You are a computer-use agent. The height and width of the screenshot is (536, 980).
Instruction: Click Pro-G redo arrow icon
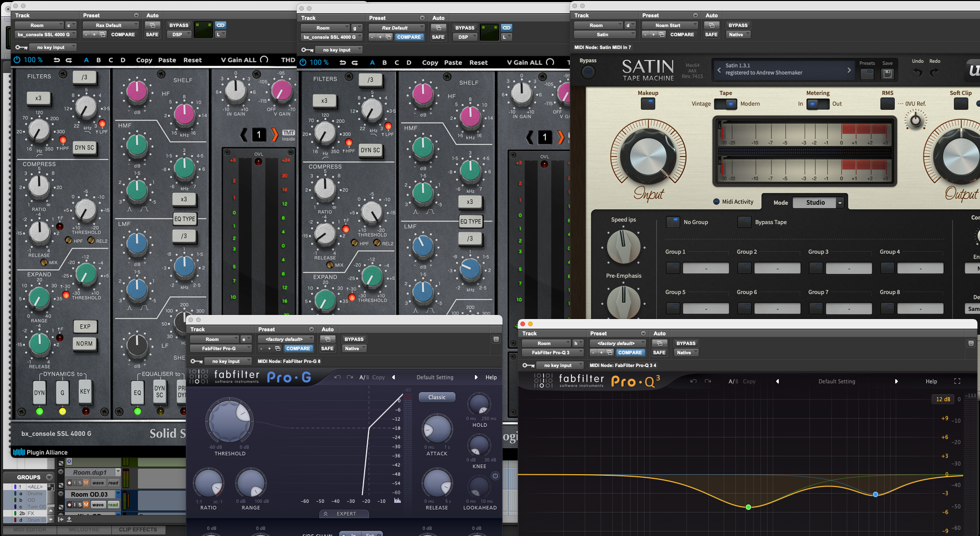tap(350, 377)
